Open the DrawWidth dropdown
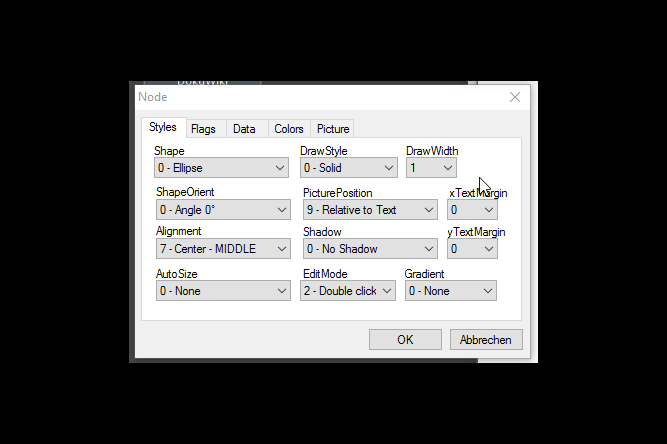The image size is (667, 444). [x=431, y=169]
